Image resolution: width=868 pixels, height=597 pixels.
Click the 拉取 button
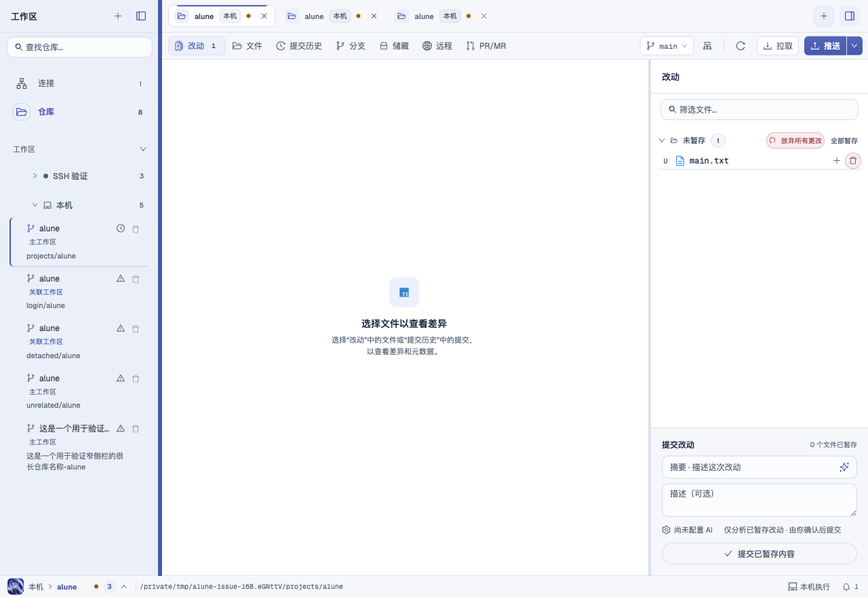click(x=778, y=46)
